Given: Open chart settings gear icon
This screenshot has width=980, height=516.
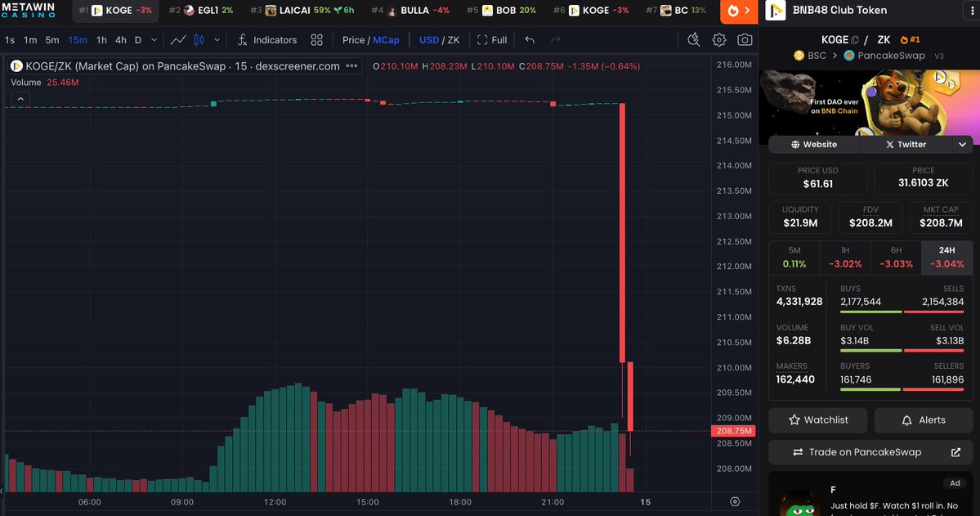Looking at the screenshot, I should point(719,40).
